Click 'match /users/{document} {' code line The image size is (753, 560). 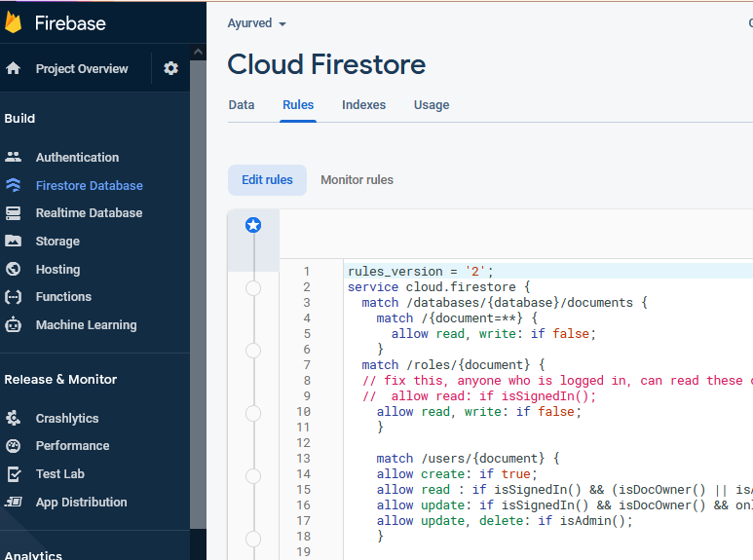(x=468, y=459)
